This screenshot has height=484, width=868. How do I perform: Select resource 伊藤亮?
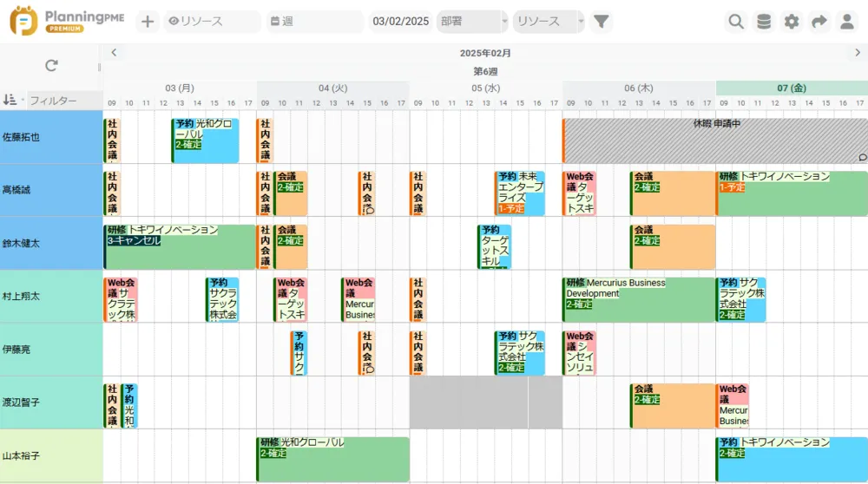(x=51, y=349)
